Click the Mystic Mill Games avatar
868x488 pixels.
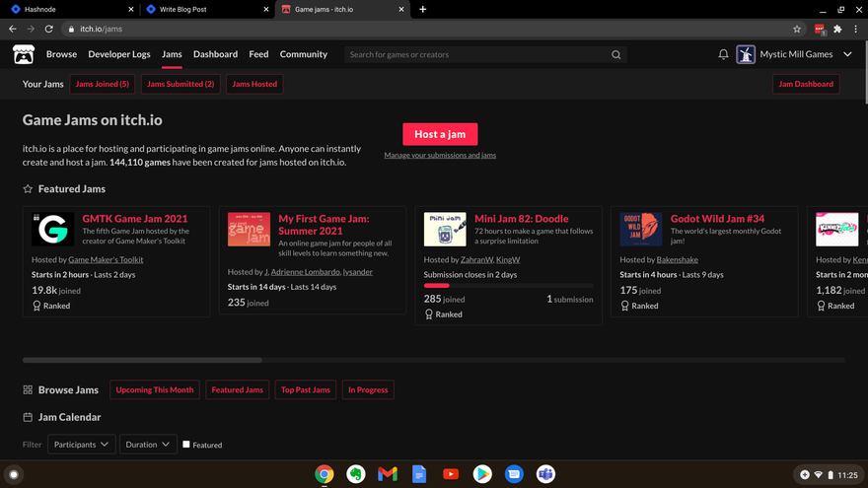pyautogui.click(x=746, y=55)
